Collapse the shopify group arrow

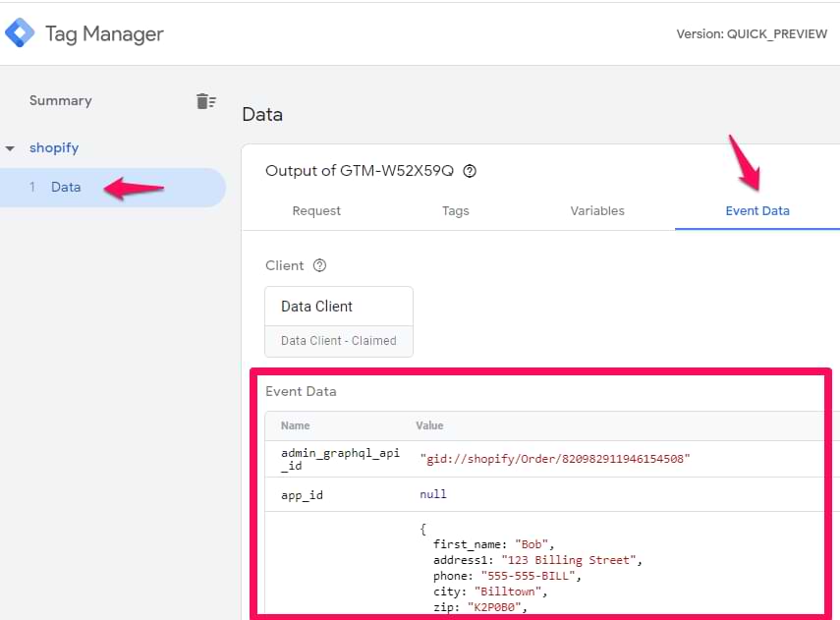point(10,148)
